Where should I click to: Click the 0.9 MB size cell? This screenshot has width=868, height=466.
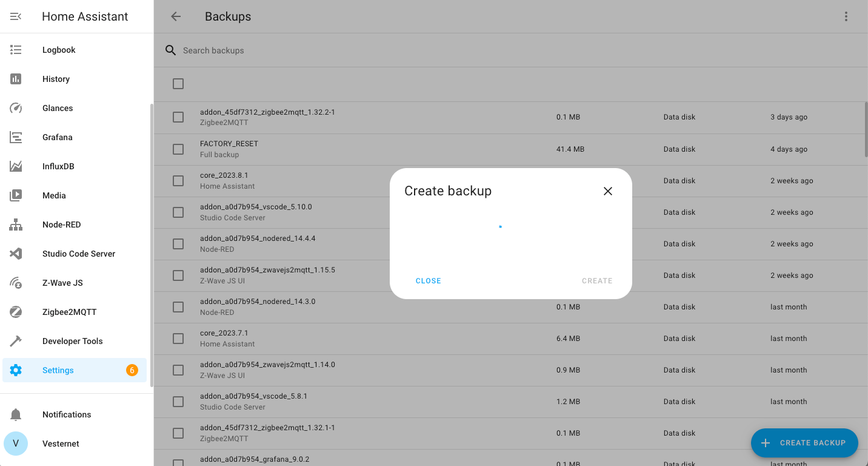pyautogui.click(x=568, y=370)
